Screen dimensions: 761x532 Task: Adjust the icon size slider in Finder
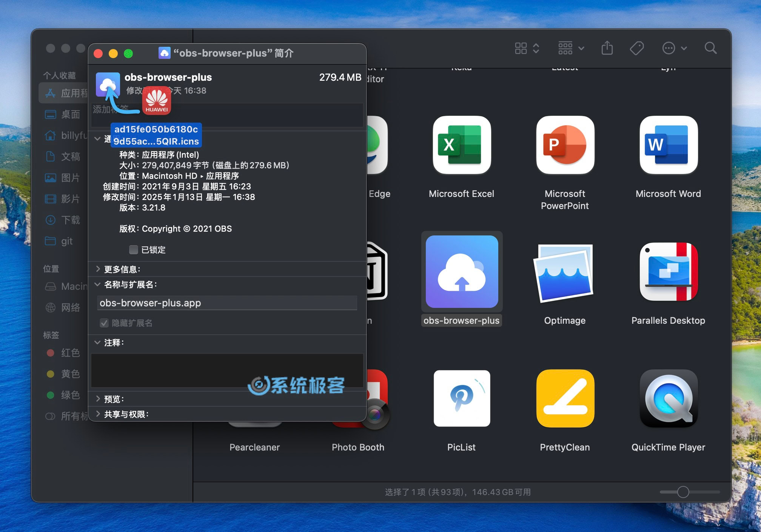(683, 492)
